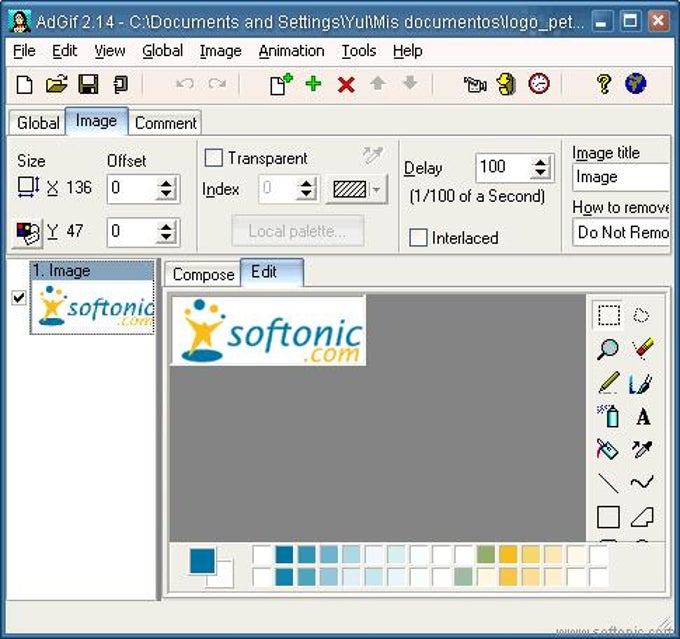Select the pencil tool
The width and height of the screenshot is (680, 639).
click(608, 383)
